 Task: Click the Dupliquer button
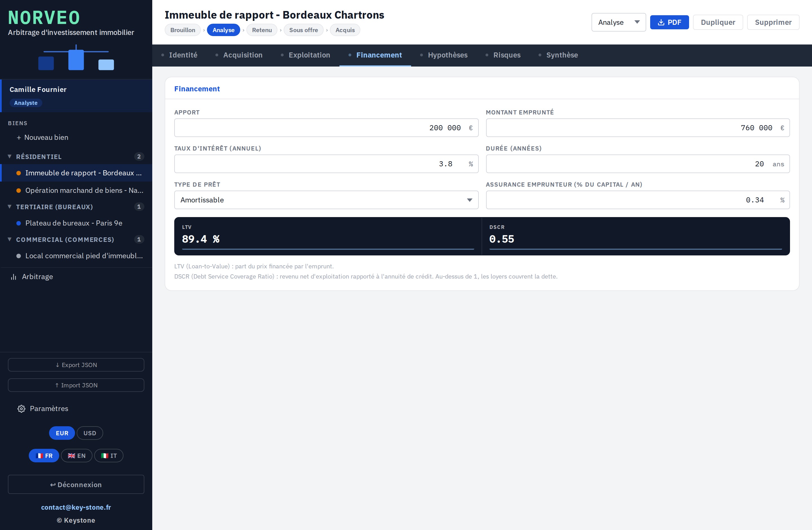pyautogui.click(x=718, y=22)
